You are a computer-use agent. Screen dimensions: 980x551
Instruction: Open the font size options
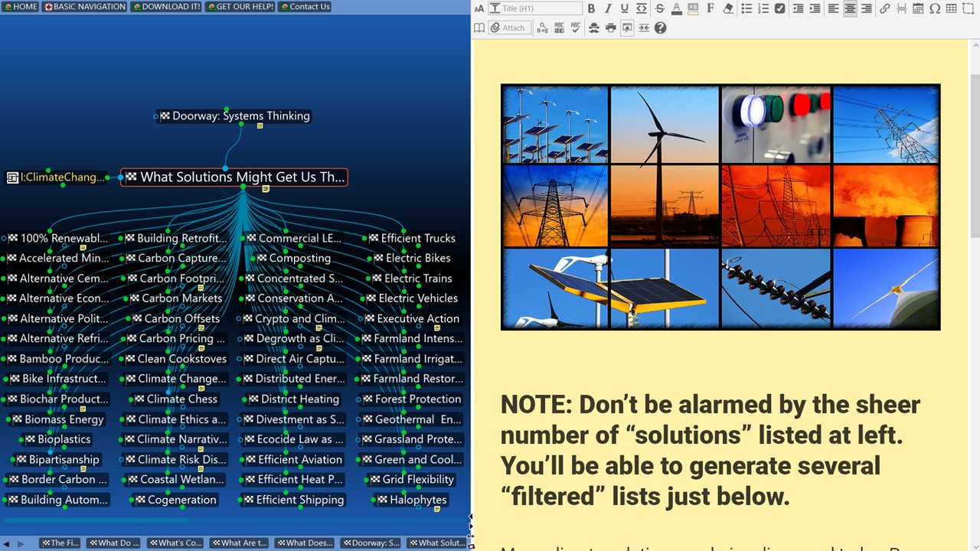point(479,9)
